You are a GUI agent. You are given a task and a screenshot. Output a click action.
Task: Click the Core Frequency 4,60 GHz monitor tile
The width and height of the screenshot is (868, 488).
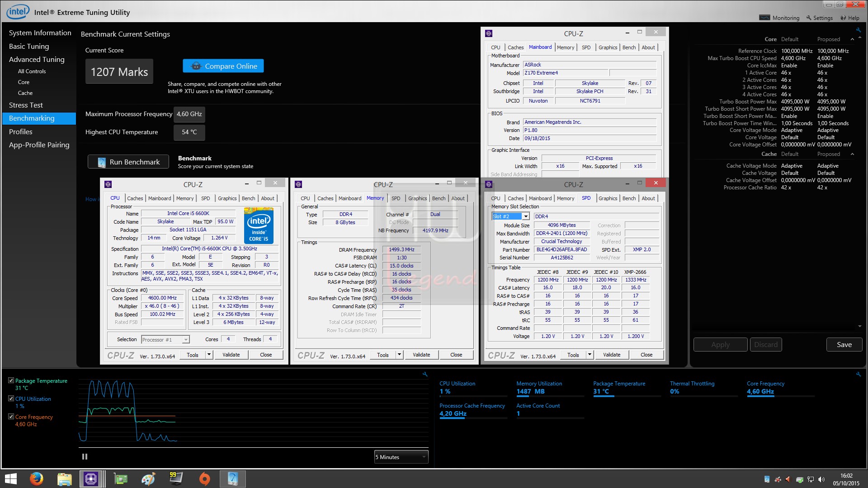(x=780, y=388)
